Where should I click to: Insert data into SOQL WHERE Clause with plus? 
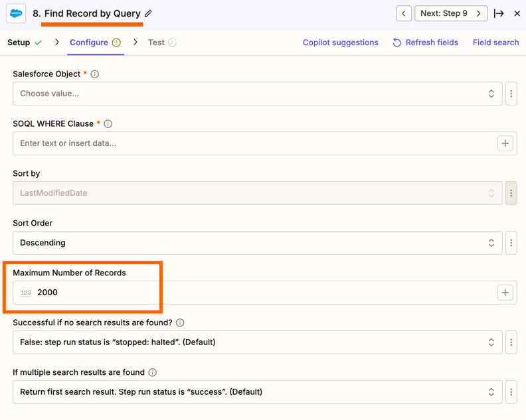pos(505,143)
